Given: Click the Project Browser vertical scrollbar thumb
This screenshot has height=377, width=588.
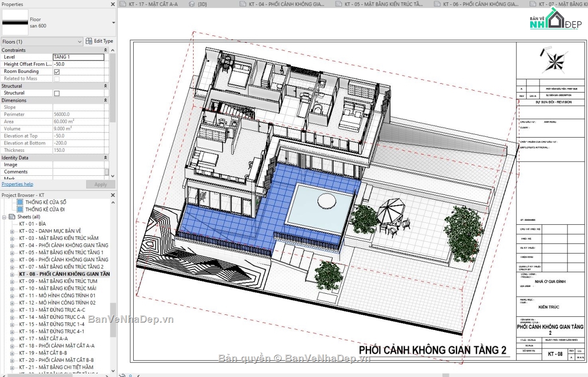Looking at the screenshot, I should click(113, 320).
